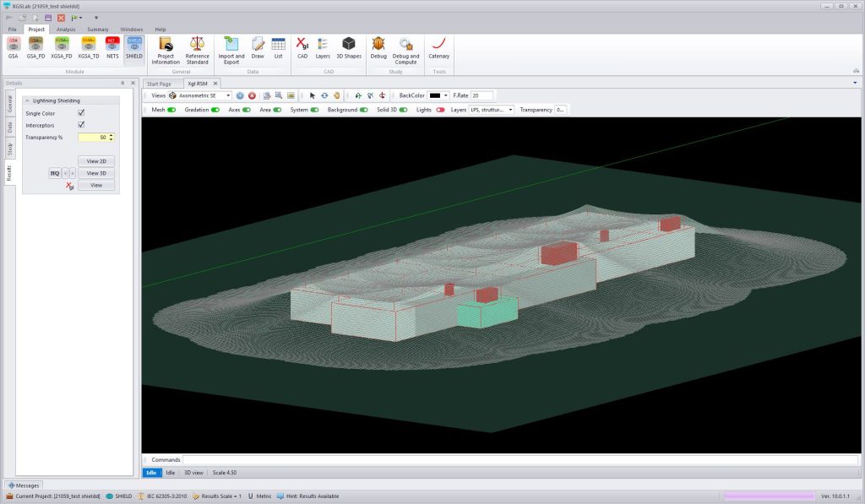This screenshot has width=865, height=504.
Task: Open the Analysis ribbon tab
Action: 66,30
